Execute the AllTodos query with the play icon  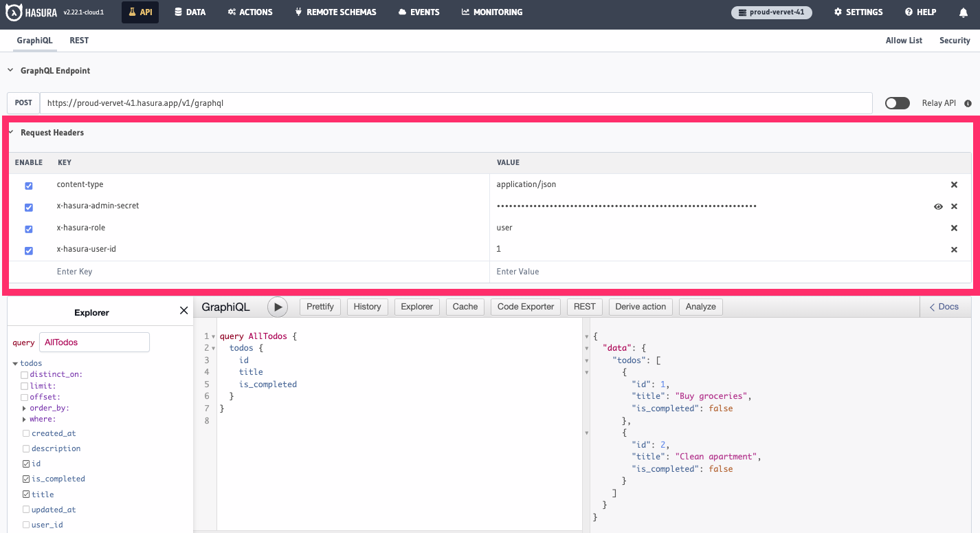point(278,307)
